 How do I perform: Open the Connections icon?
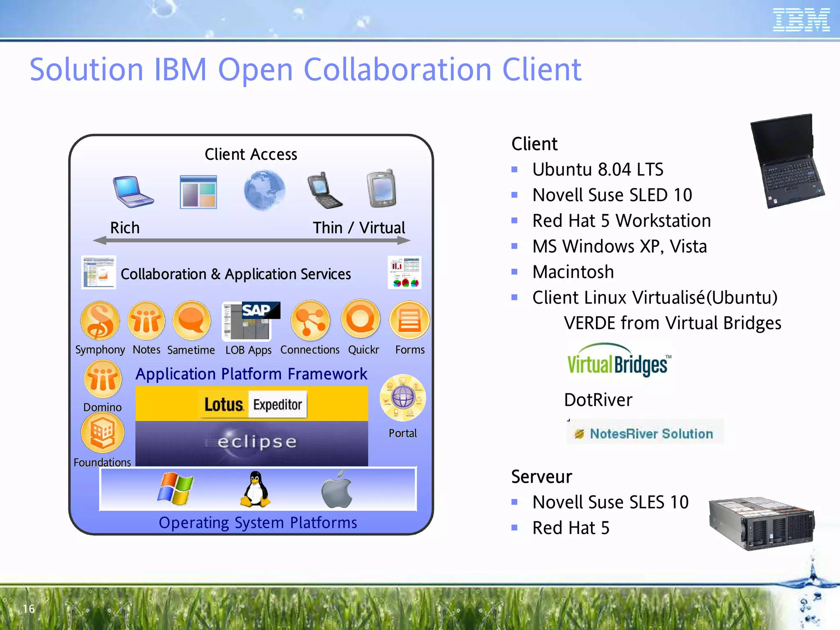click(x=310, y=321)
